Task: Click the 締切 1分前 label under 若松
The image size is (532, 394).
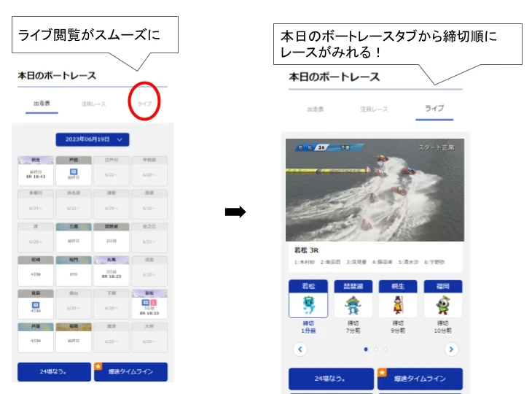Action: [x=308, y=327]
